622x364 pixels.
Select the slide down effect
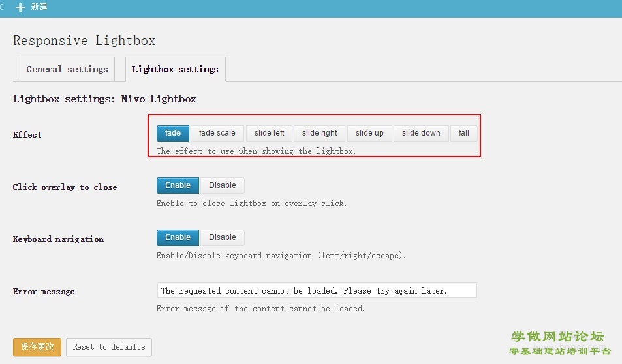[x=421, y=133]
